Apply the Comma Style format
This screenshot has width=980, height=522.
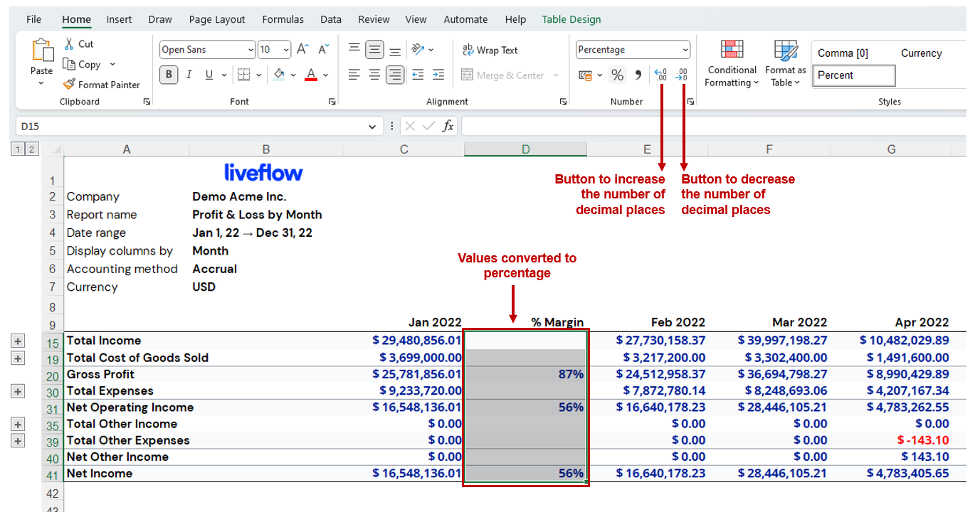637,73
